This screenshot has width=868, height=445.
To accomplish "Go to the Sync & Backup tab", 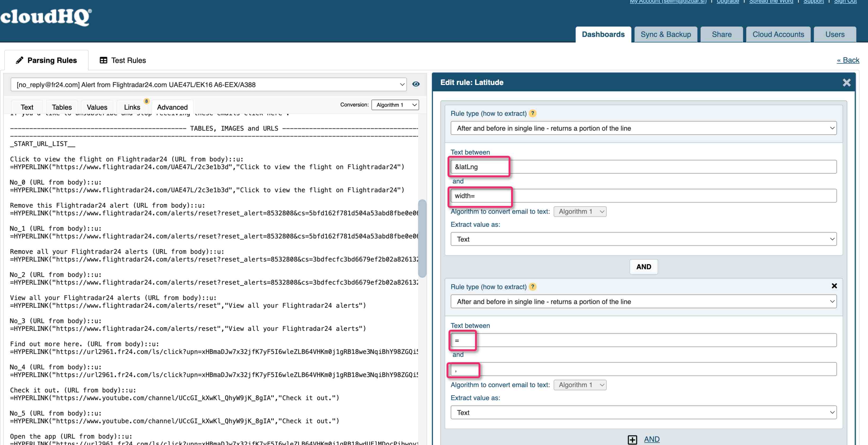I will (x=666, y=35).
